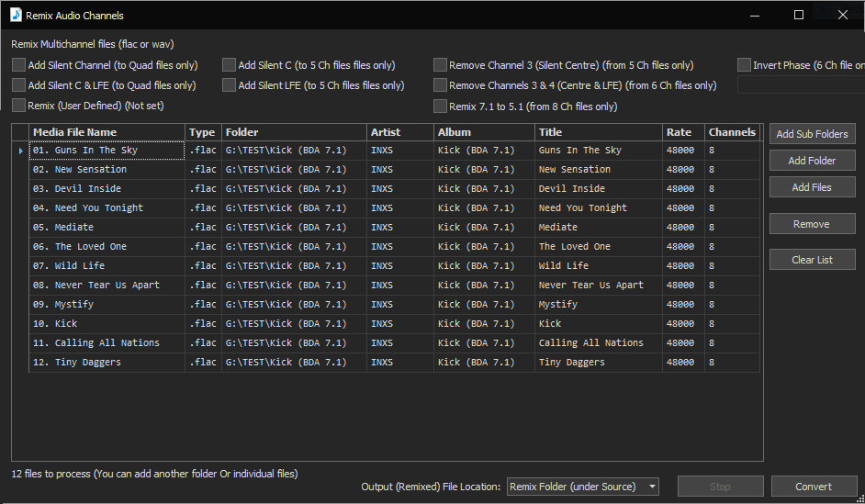865x504 pixels.
Task: Enable Remove Channels 3 & 4 option
Action: pyautogui.click(x=441, y=85)
